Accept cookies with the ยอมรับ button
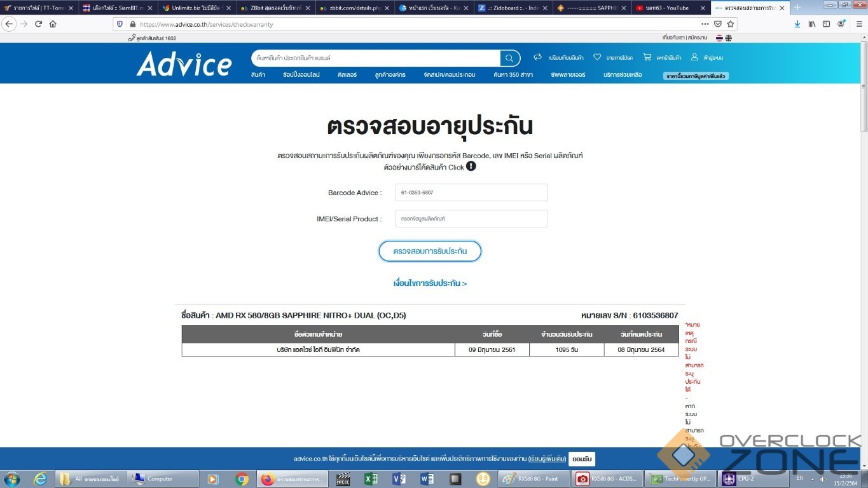 pos(582,459)
